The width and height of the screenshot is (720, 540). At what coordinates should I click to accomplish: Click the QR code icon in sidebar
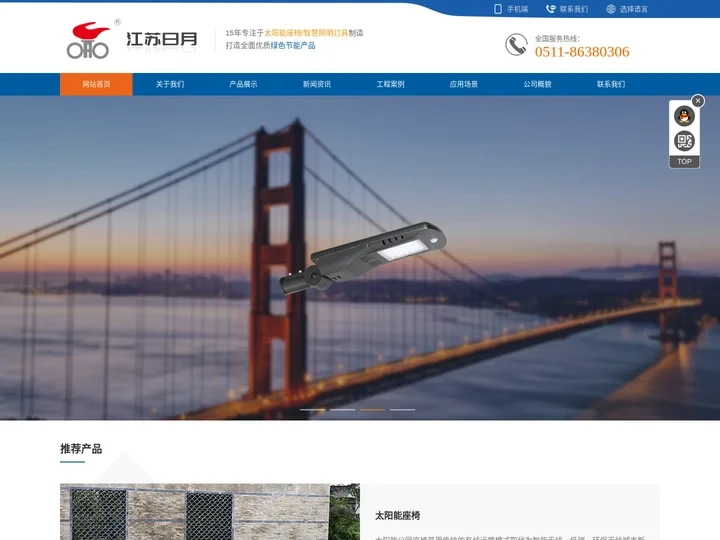point(684,141)
